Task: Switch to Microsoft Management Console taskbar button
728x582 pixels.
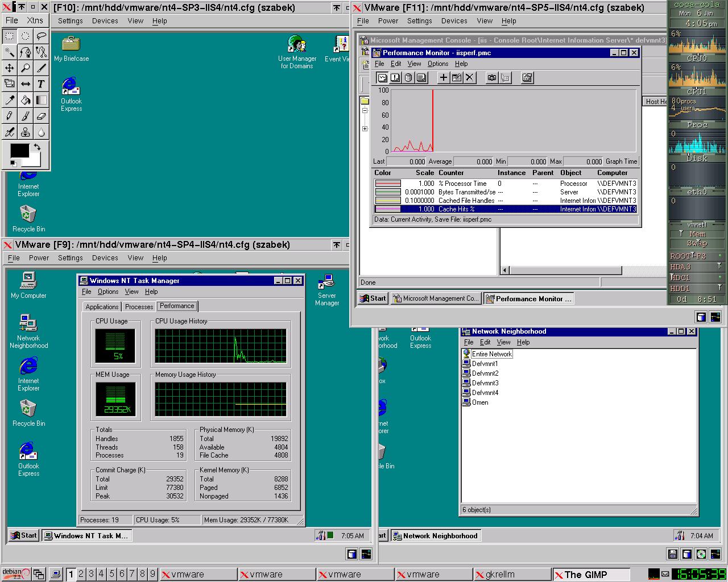Action: (x=436, y=298)
